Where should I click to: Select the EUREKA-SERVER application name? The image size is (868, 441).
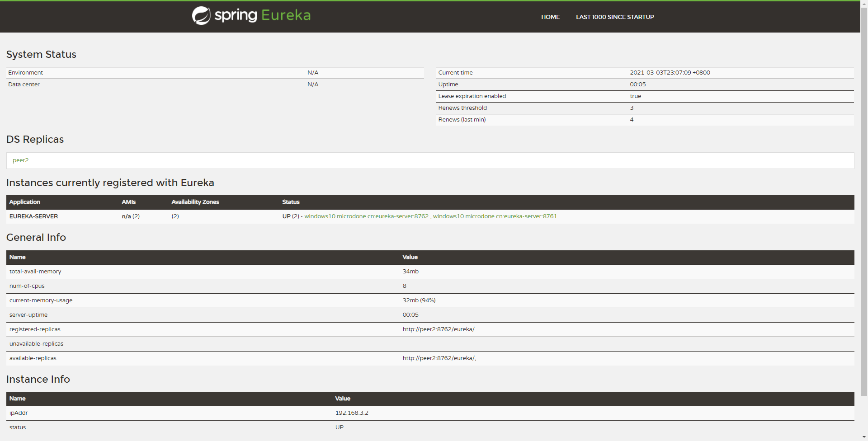pyautogui.click(x=33, y=216)
